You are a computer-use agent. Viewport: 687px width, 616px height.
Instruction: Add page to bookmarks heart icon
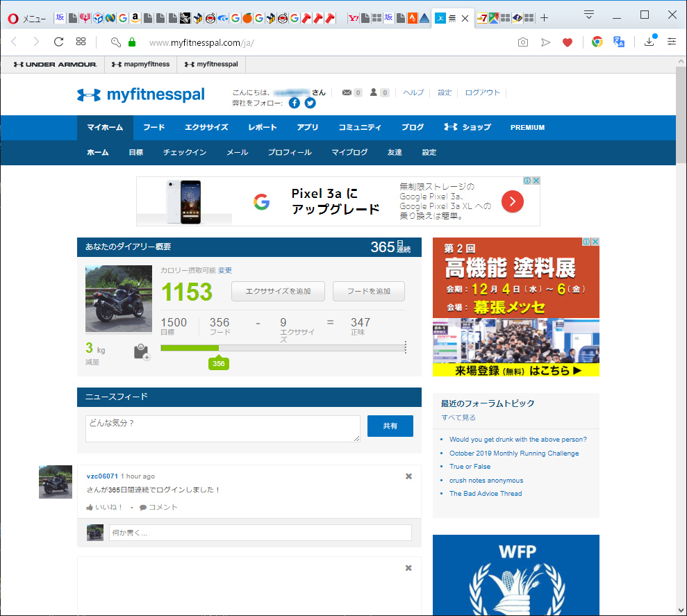(x=568, y=42)
